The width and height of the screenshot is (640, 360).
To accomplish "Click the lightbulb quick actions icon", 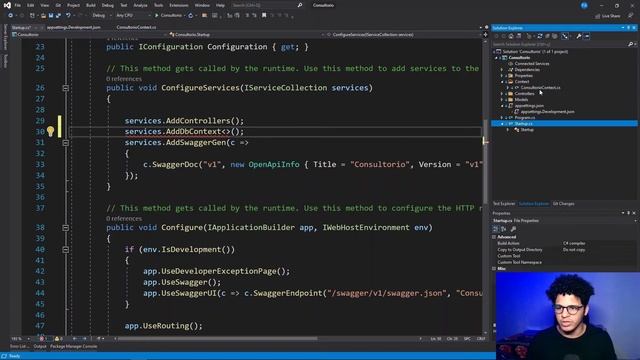I will tap(50, 131).
